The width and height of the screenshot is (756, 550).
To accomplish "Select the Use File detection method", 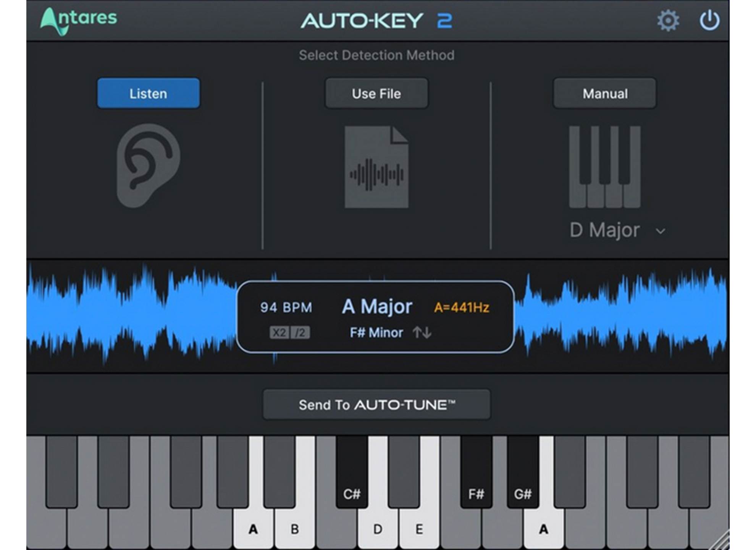I will (x=376, y=94).
